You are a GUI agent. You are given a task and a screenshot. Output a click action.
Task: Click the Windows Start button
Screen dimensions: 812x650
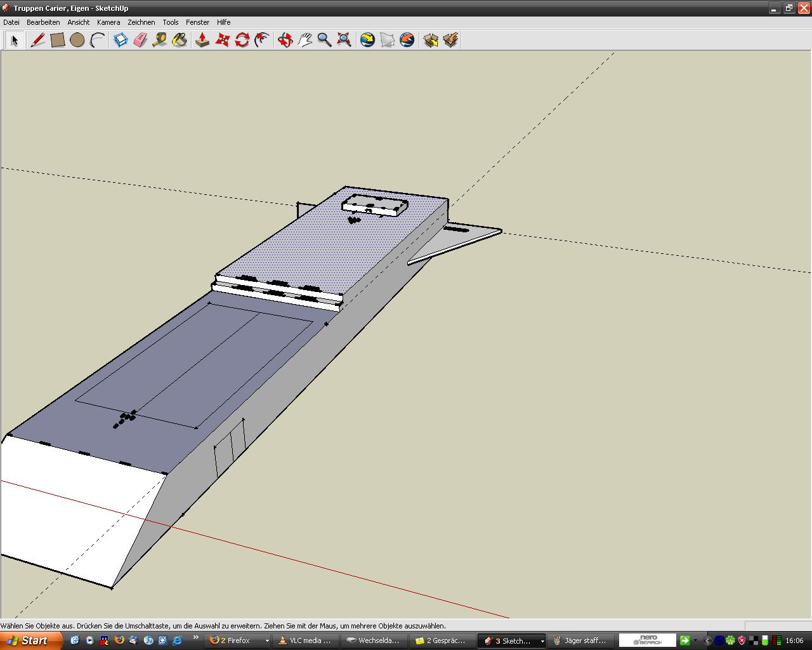(30, 640)
